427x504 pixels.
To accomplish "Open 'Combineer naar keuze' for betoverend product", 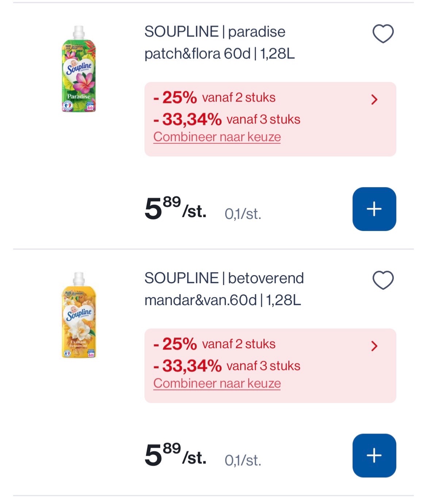I will pyautogui.click(x=217, y=384).
